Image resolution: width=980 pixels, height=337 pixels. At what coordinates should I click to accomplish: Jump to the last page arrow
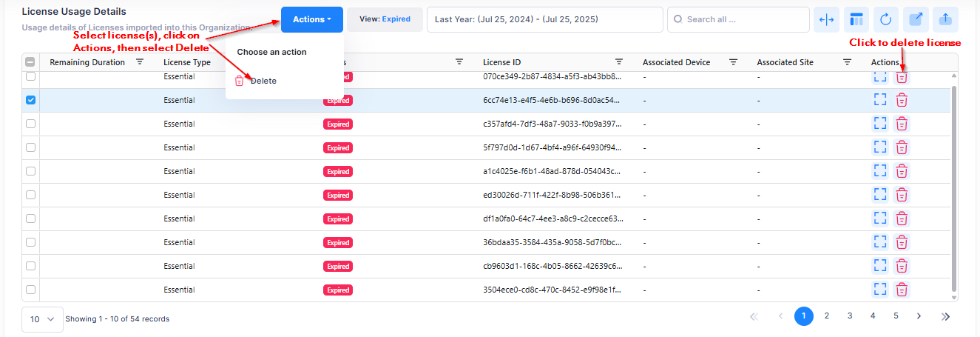(x=945, y=316)
